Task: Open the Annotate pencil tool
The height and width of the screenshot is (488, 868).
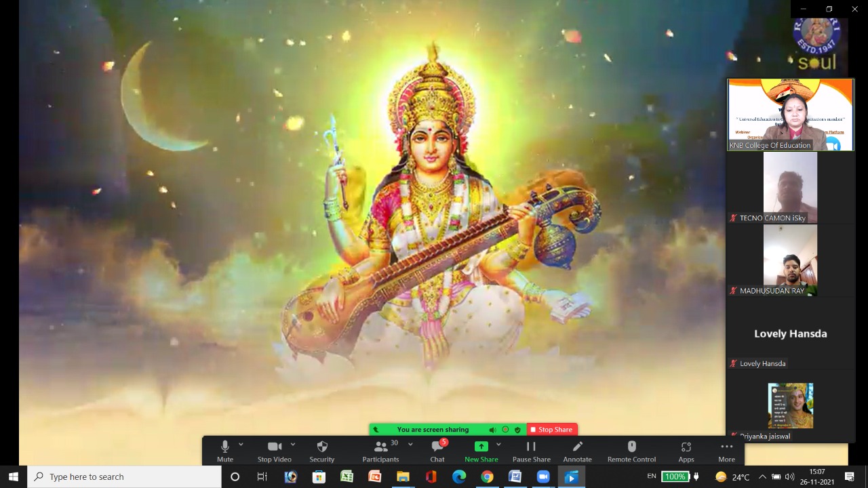Action: coord(578,451)
